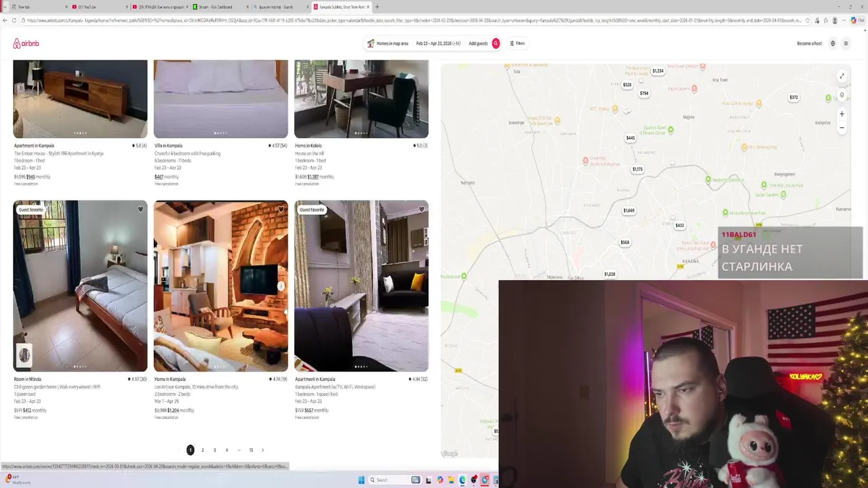Select the $568 map price marker
The height and width of the screenshot is (488, 868).
pyautogui.click(x=625, y=243)
